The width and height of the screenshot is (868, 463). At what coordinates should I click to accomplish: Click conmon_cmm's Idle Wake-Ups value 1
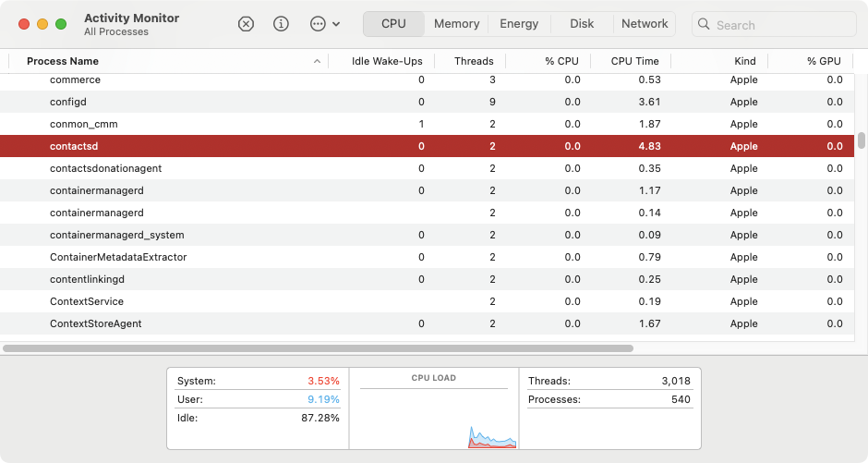point(421,124)
